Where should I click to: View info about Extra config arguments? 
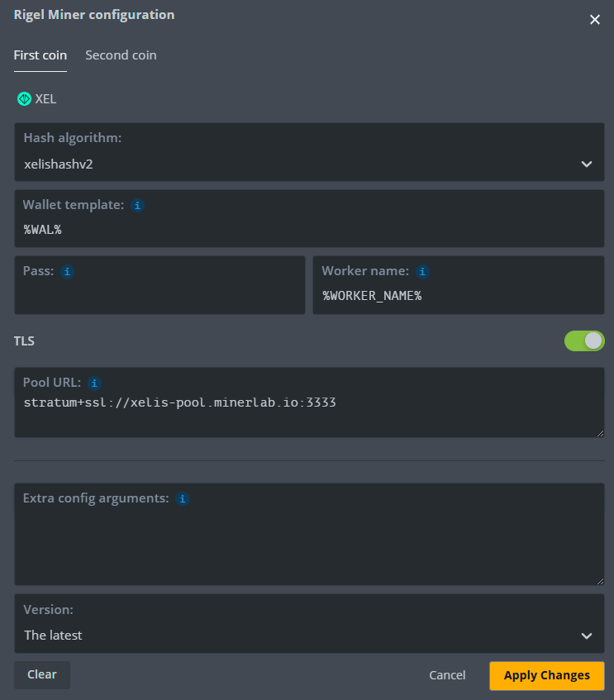click(182, 498)
